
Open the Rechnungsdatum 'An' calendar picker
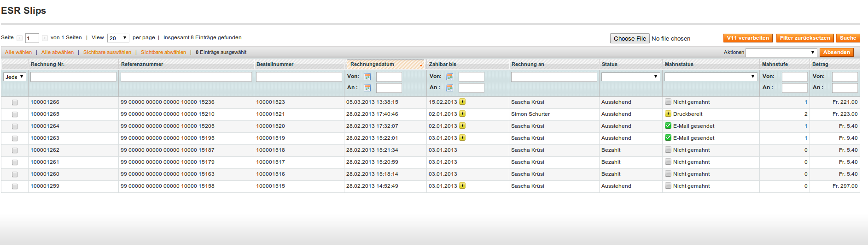367,88
